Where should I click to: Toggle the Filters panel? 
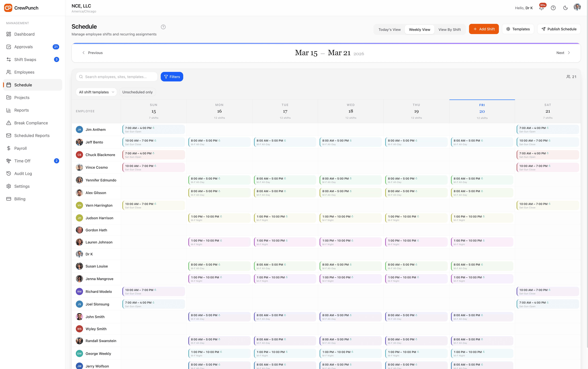click(172, 76)
